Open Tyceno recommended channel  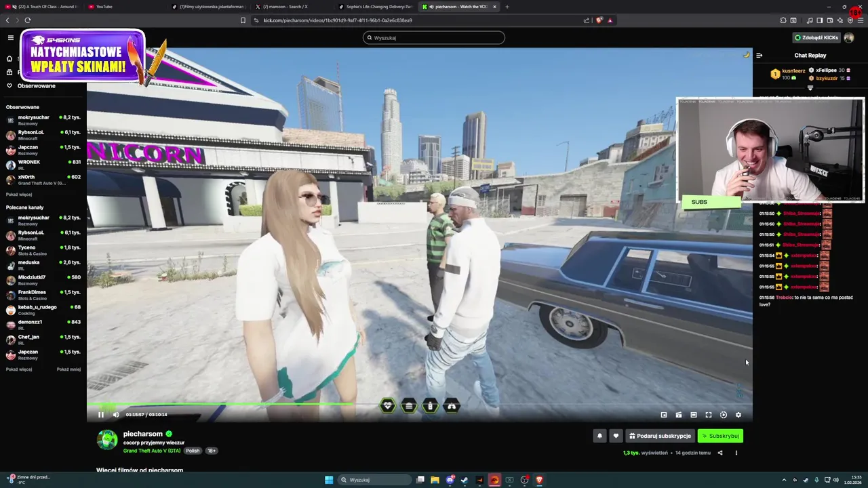(x=43, y=250)
